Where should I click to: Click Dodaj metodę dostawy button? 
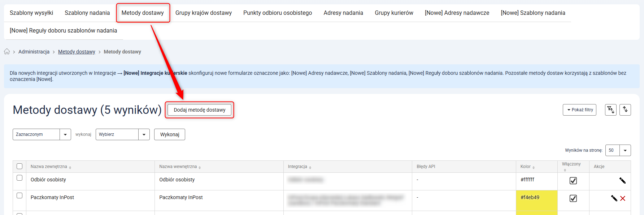pyautogui.click(x=199, y=110)
